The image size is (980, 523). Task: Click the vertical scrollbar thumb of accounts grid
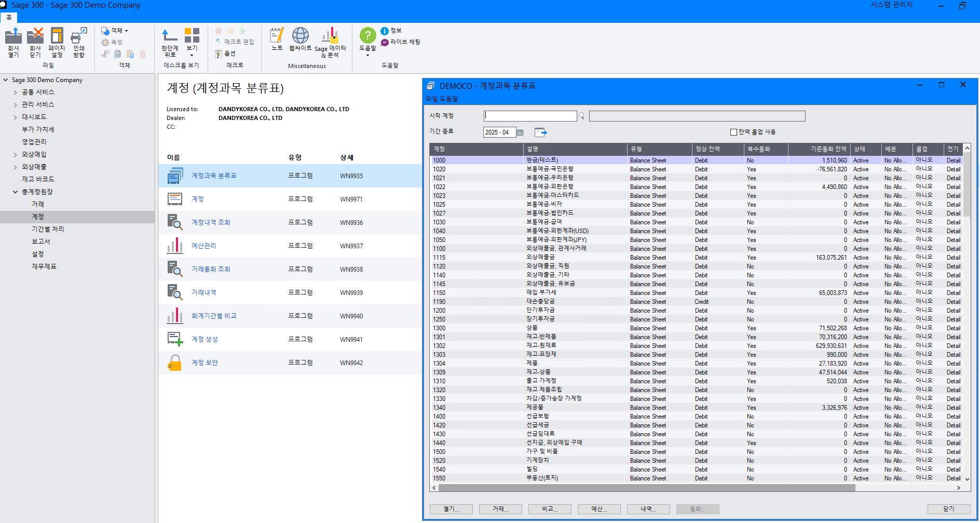click(x=967, y=184)
